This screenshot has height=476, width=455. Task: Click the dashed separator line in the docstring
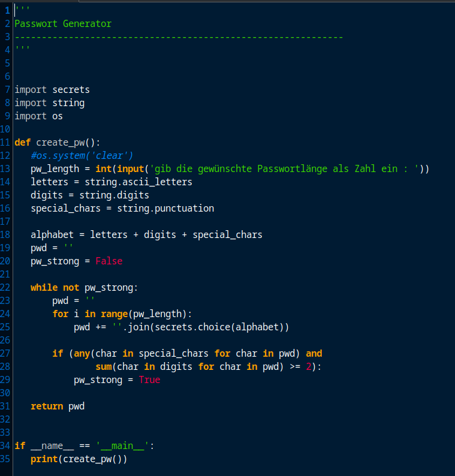179,37
